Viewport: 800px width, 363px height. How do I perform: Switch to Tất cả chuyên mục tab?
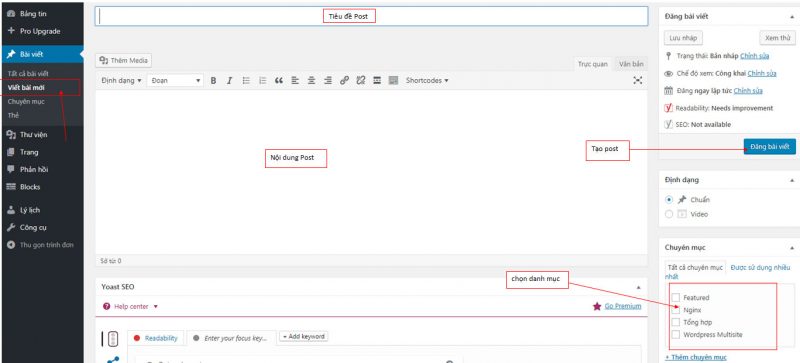pos(695,267)
